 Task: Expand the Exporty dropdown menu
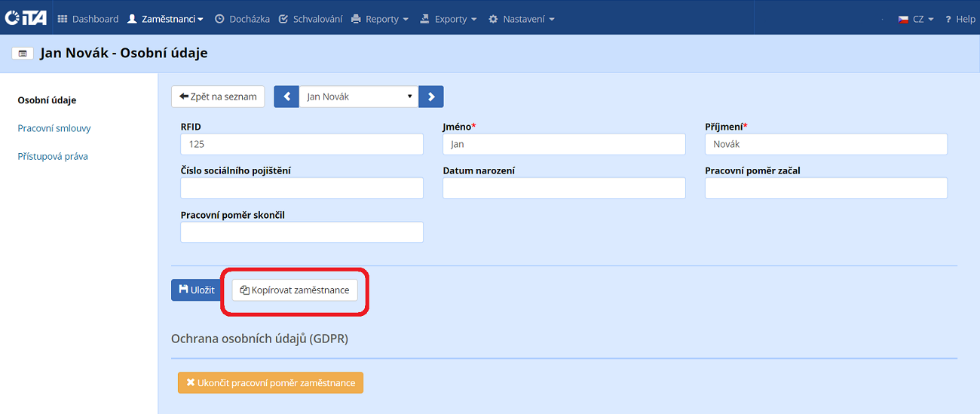449,19
